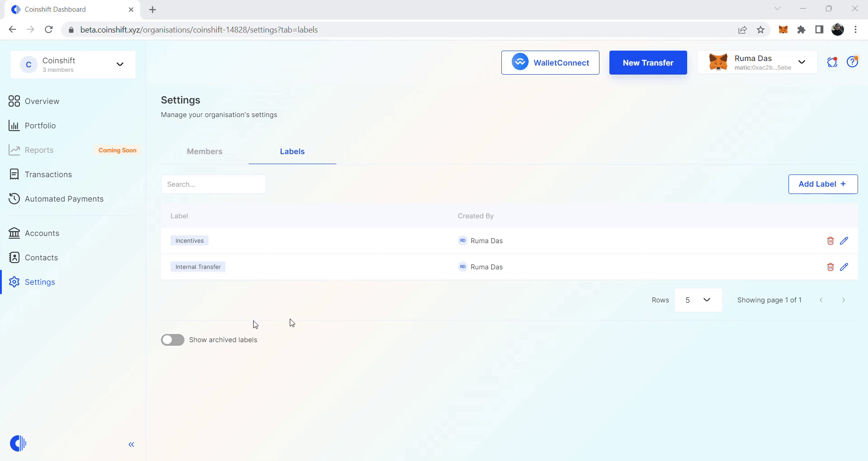
Task: Bookmark this page with star icon
Action: (x=760, y=30)
